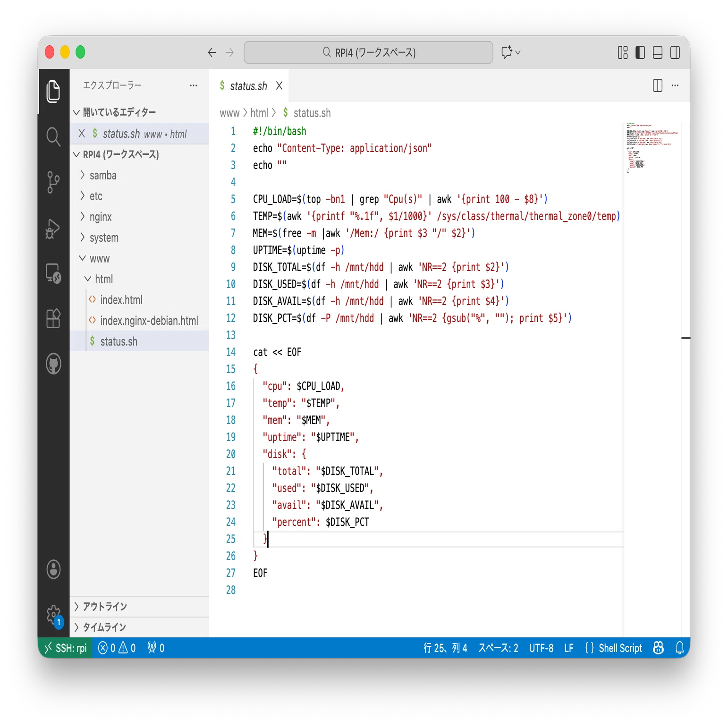Open the Manage gear menu
The height and width of the screenshot is (728, 728).
(x=53, y=615)
